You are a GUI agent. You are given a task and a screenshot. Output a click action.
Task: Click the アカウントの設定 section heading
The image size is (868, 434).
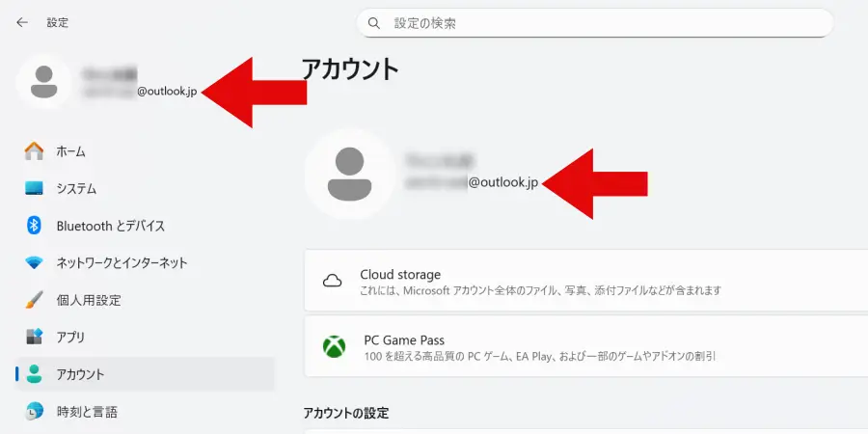pyautogui.click(x=346, y=413)
